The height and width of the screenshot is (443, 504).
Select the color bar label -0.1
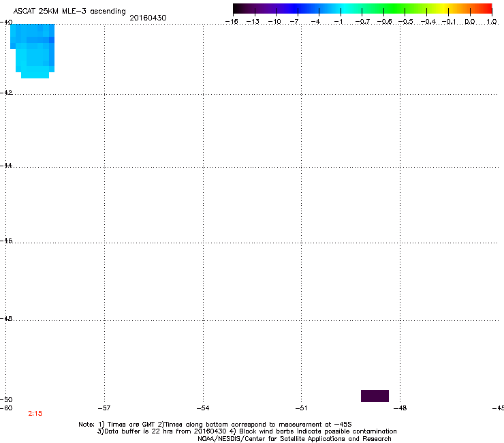(449, 22)
